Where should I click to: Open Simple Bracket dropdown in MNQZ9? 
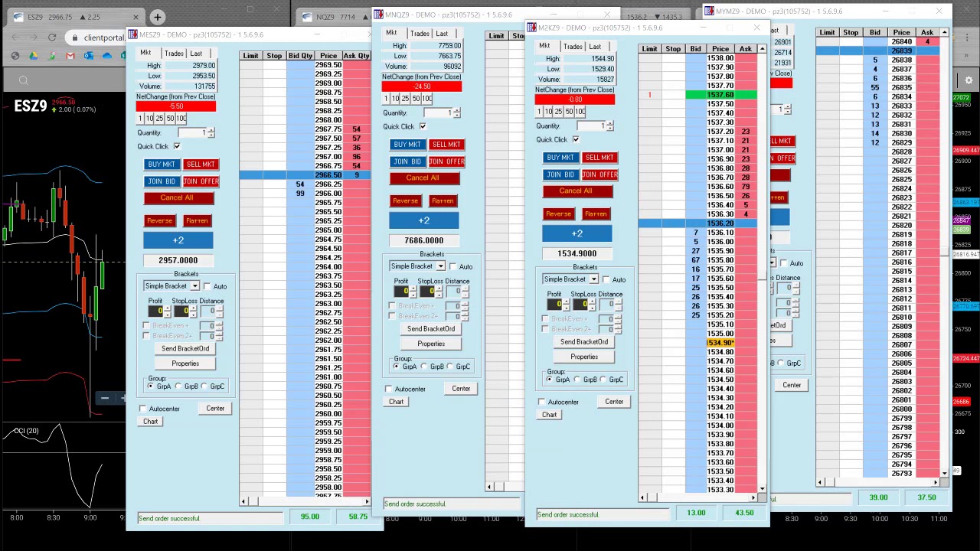440,266
